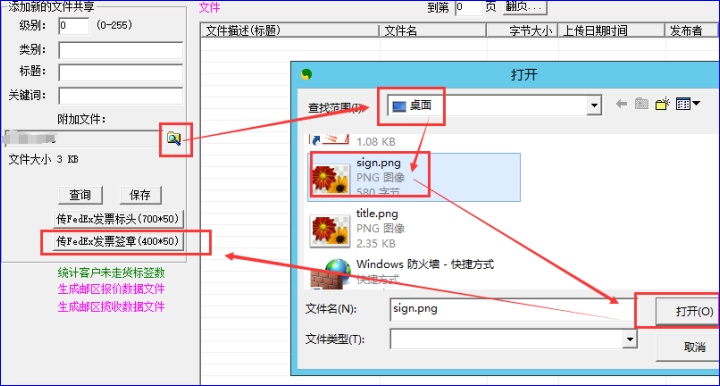720x386 pixels.
Task: Open 统计客户未走货标签数 link
Action: [x=111, y=273]
